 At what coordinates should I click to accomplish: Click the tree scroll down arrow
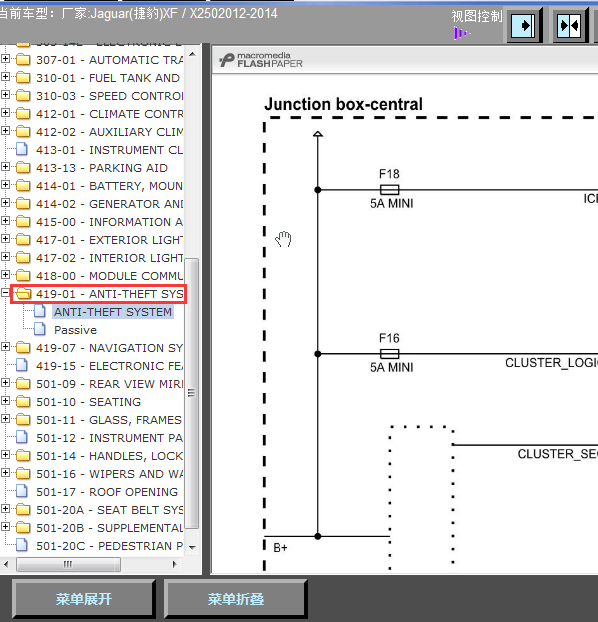pyautogui.click(x=192, y=548)
